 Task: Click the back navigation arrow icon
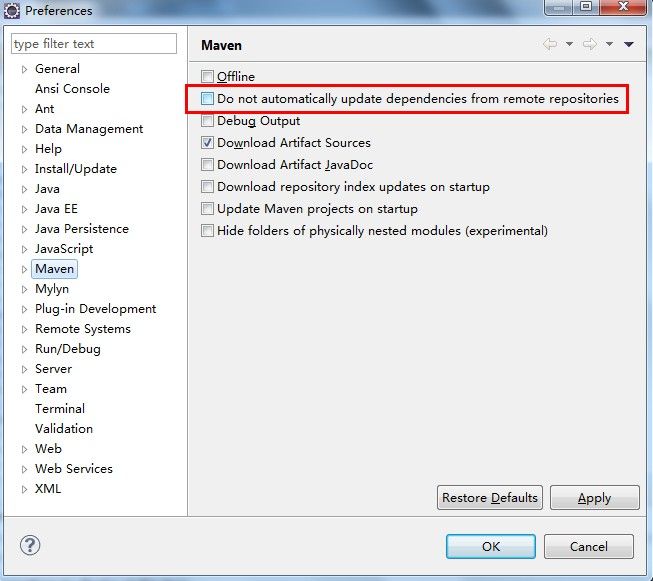(x=550, y=44)
